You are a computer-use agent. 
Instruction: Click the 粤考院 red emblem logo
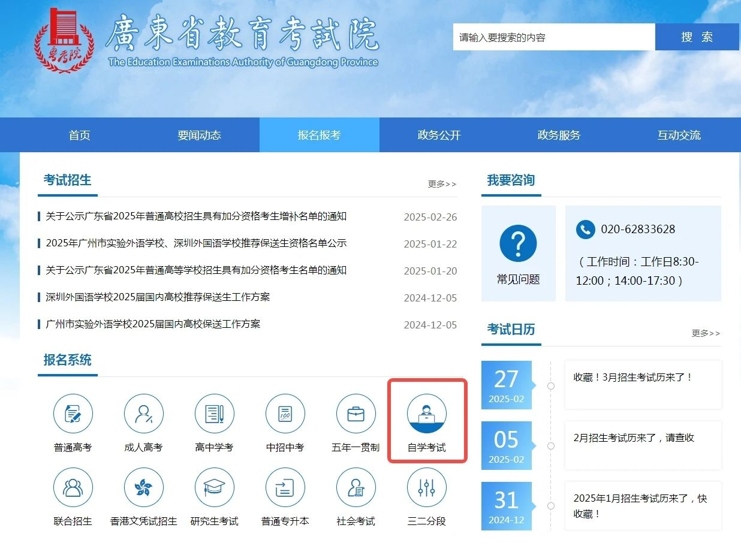pyautogui.click(x=64, y=40)
